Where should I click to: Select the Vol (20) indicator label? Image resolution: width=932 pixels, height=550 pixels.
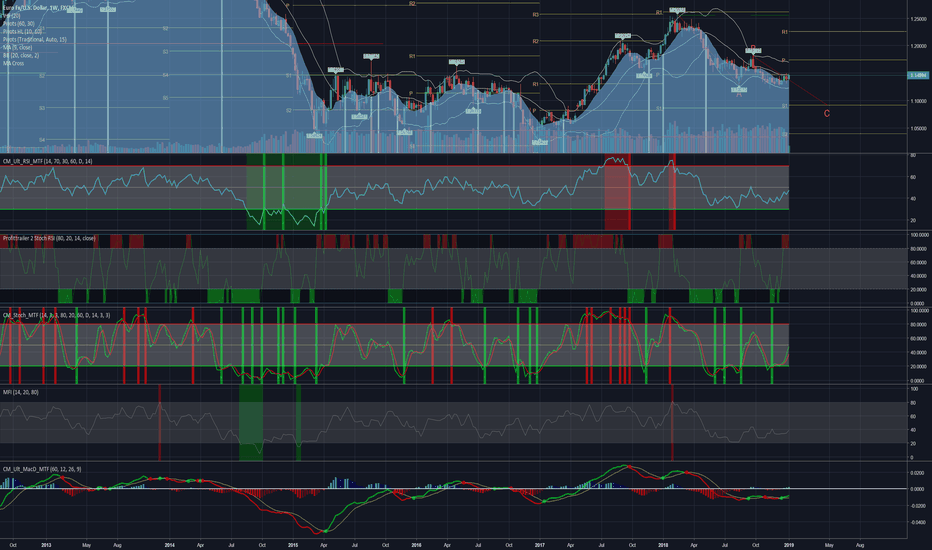tap(11, 16)
